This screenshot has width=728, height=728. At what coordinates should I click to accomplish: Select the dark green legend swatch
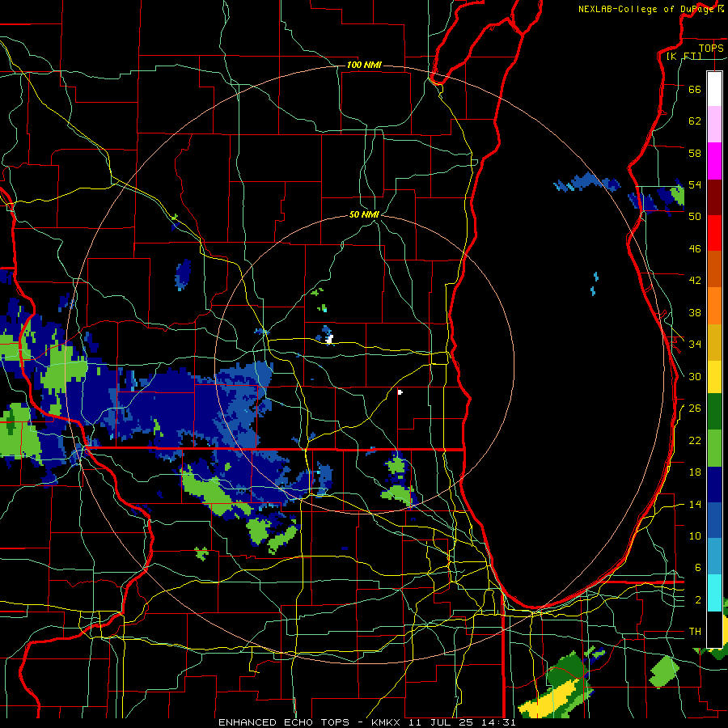point(714,412)
